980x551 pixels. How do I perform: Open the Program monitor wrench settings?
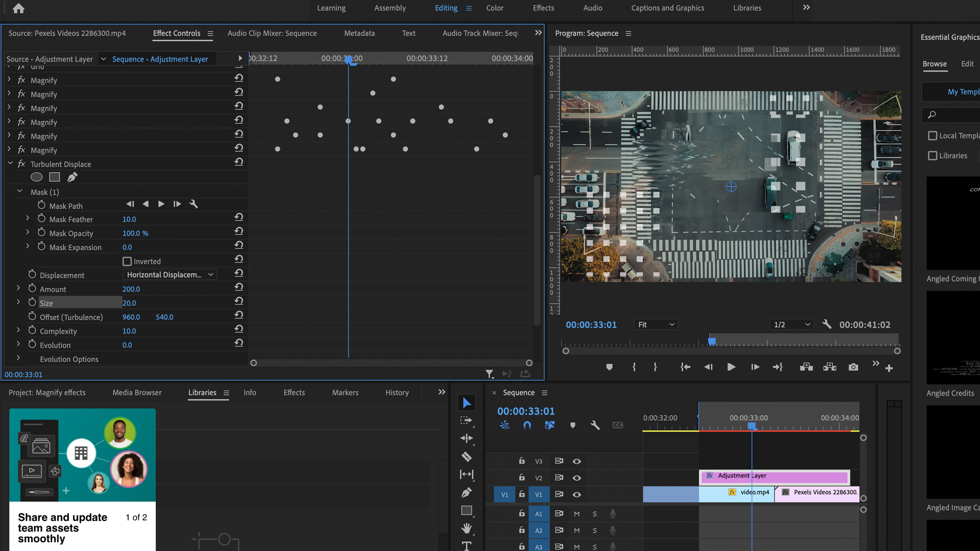(x=826, y=324)
